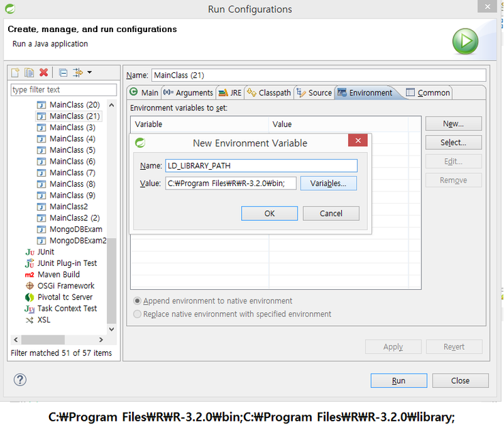The height and width of the screenshot is (435, 504).
Task: Click the collapse all icon
Action: point(63,73)
